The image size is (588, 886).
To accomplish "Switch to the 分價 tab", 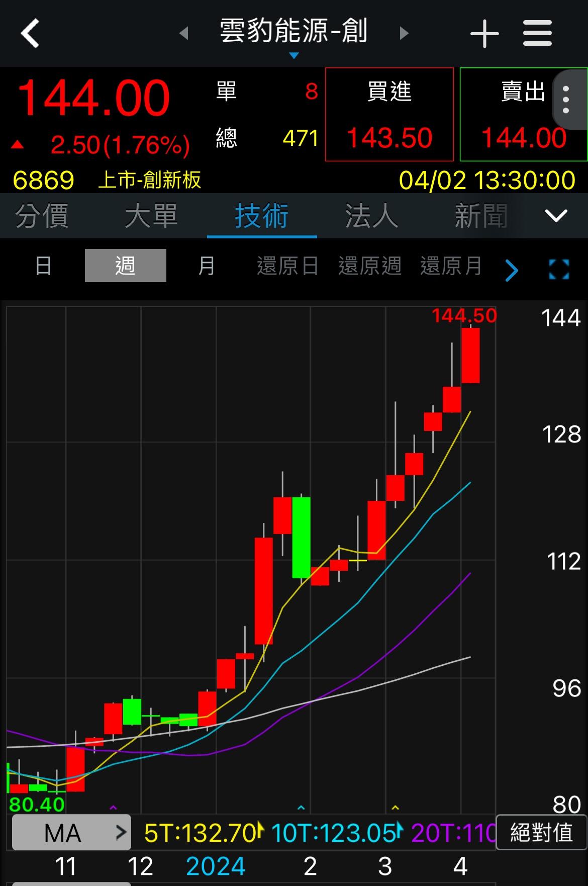I will 42,216.
